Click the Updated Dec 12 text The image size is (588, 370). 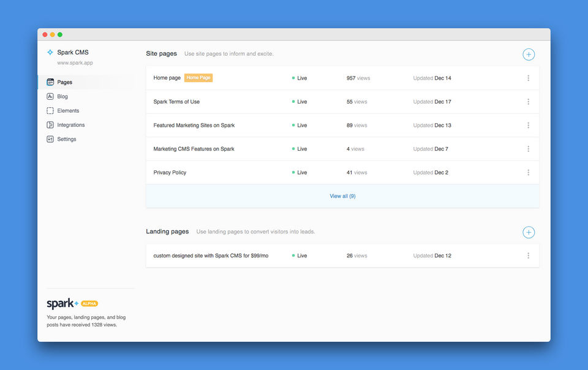click(x=432, y=255)
